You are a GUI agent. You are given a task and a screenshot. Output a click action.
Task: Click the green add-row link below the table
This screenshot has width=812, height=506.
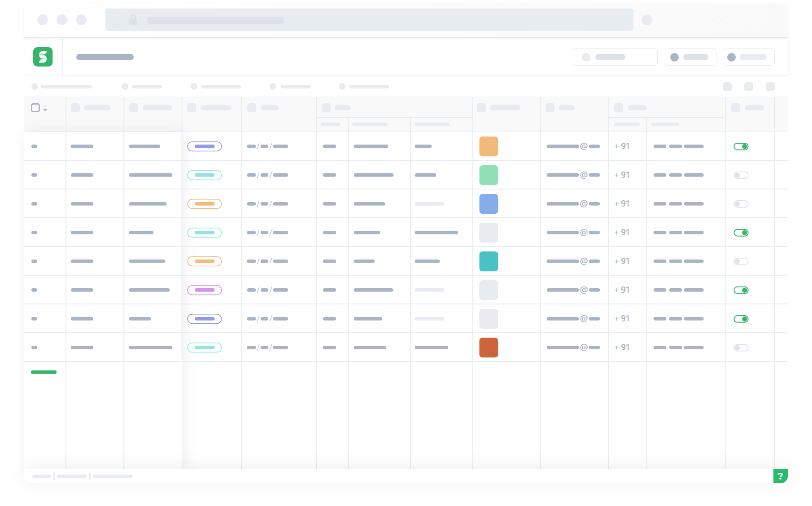coord(44,372)
